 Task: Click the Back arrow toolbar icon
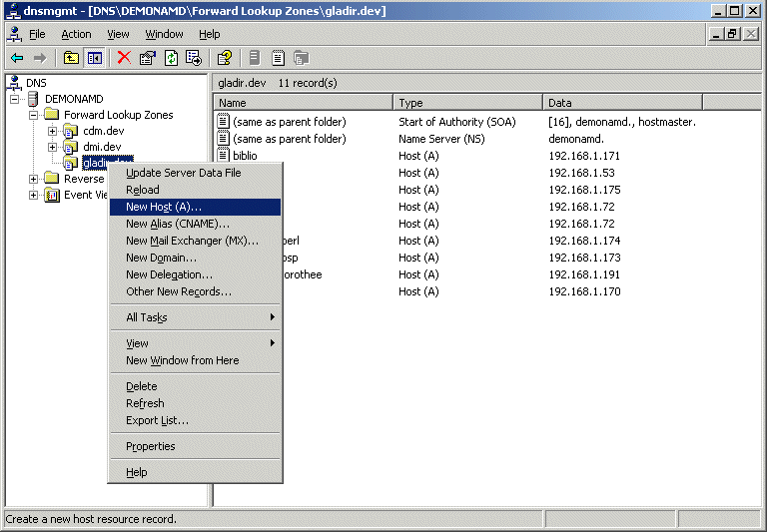pos(17,58)
